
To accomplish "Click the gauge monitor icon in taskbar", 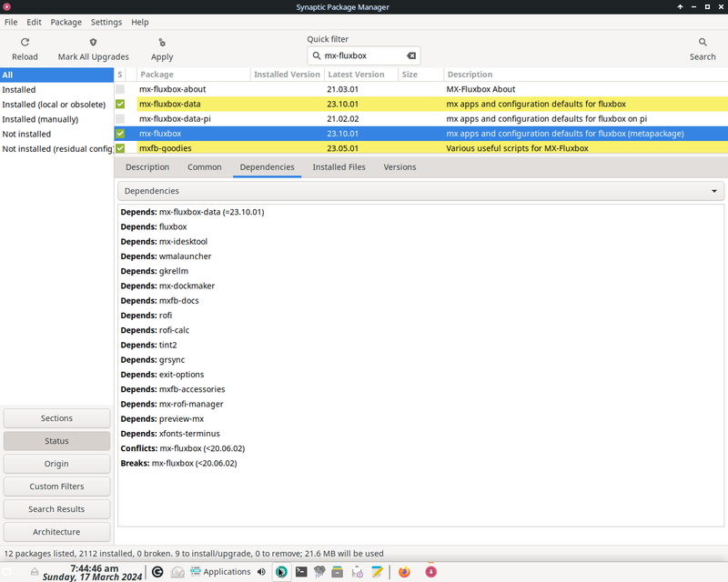I will pos(177,572).
